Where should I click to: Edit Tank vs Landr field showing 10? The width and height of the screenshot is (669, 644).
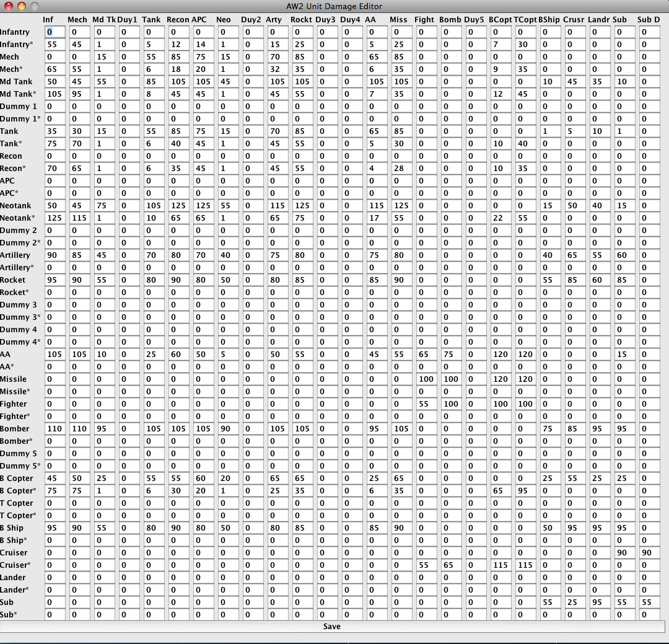pyautogui.click(x=599, y=131)
